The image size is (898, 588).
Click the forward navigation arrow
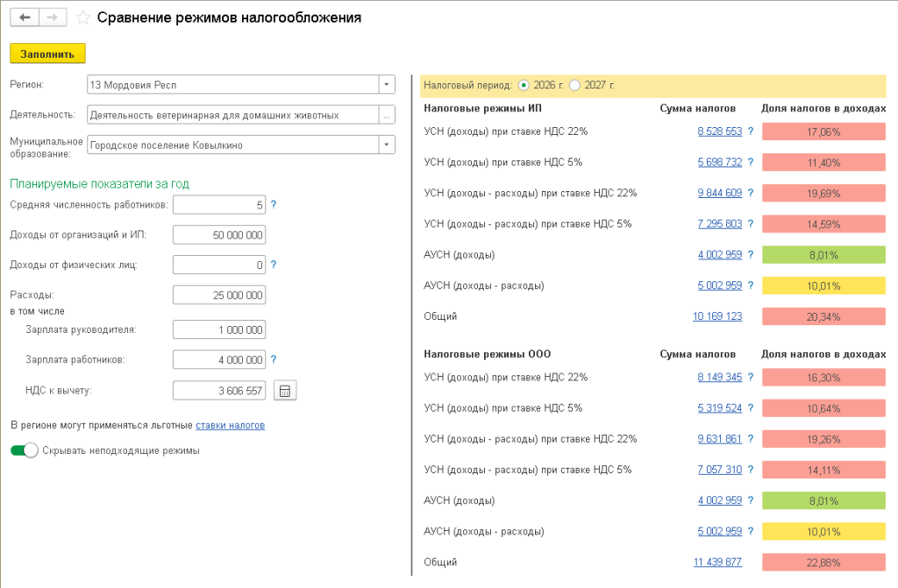coord(52,18)
